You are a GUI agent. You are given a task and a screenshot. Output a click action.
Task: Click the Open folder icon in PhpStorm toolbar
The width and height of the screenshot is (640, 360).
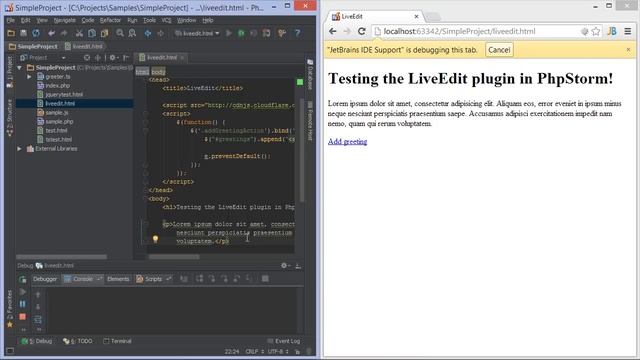11,33
